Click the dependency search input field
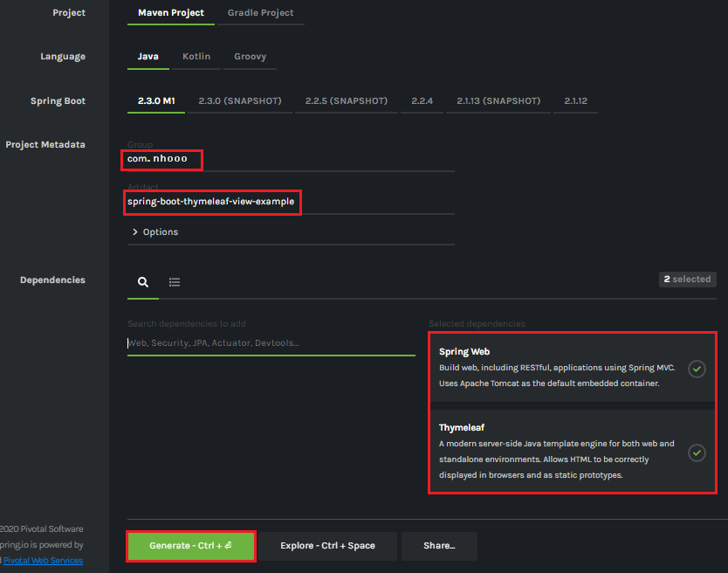The height and width of the screenshot is (573, 728). coord(271,342)
